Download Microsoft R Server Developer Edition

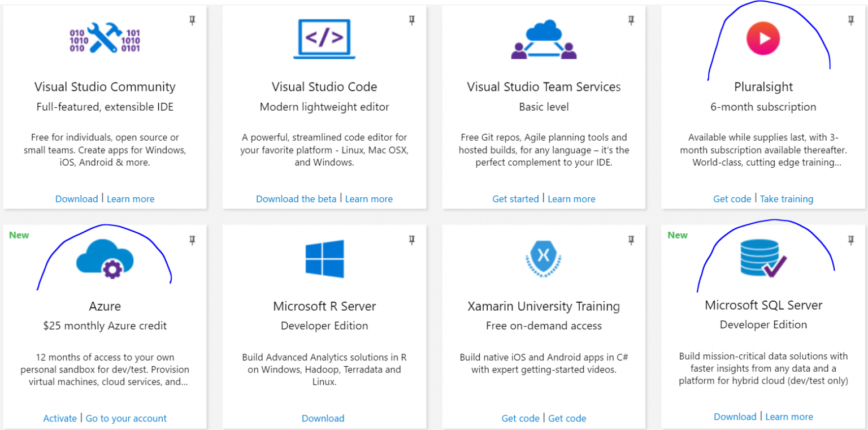coord(323,418)
